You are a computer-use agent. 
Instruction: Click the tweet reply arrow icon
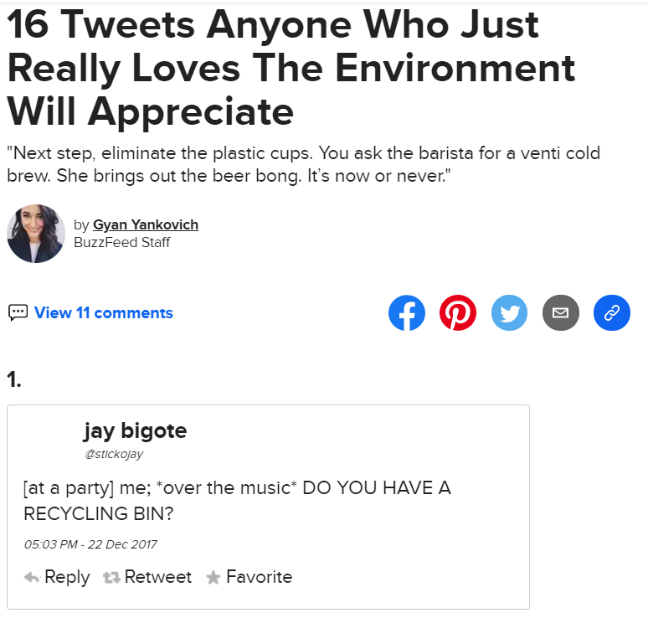pyautogui.click(x=32, y=577)
